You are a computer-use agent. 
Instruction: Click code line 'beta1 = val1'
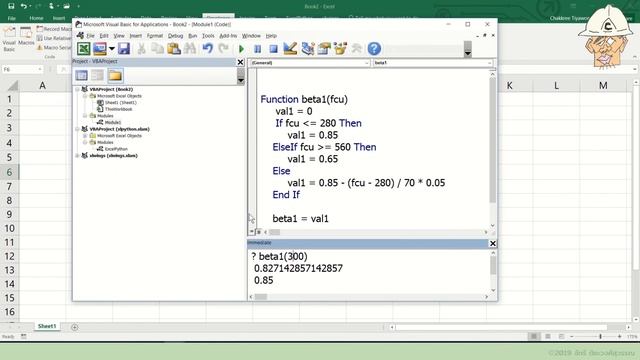(300, 219)
